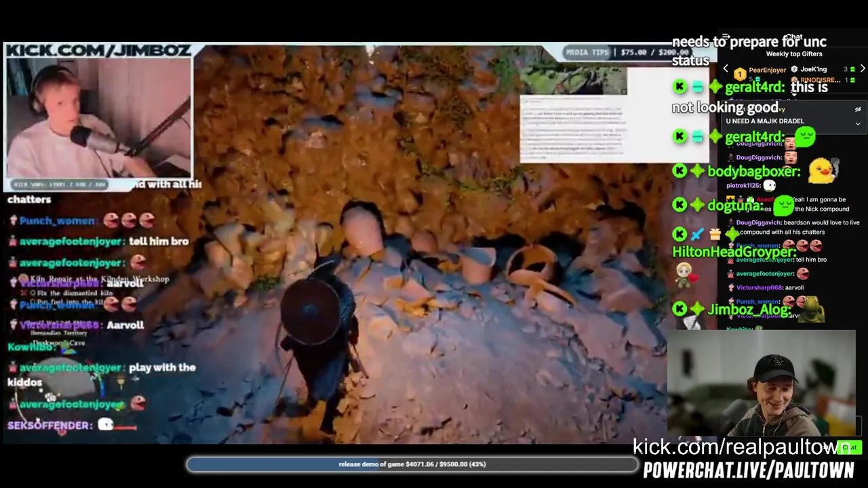Click bodybagboxer username in green overlay

point(753,171)
